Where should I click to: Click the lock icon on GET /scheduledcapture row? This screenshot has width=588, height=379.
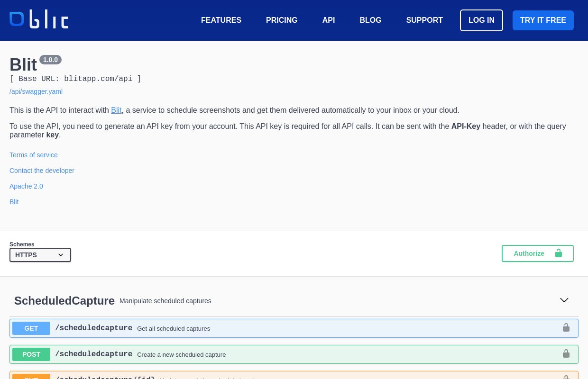[566, 328]
